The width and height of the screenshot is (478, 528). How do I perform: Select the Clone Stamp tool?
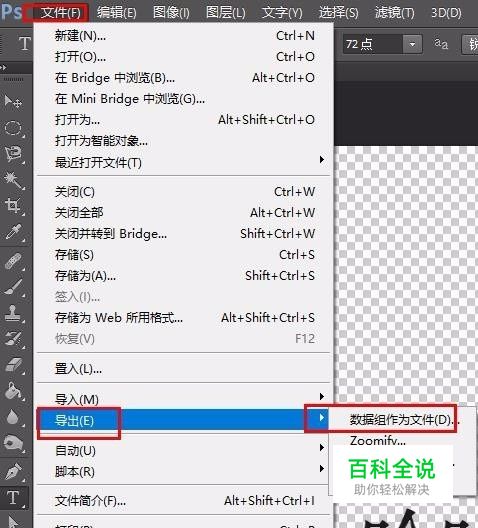(x=13, y=313)
